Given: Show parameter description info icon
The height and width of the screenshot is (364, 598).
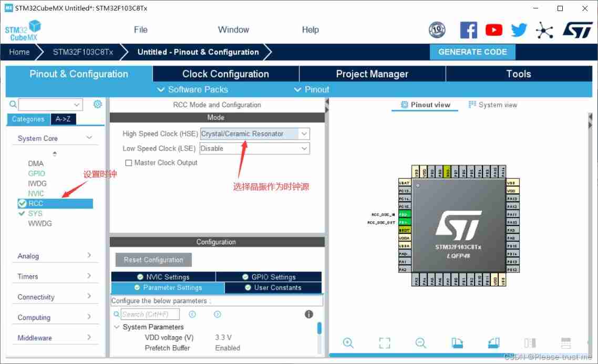Looking at the screenshot, I should coord(309,314).
